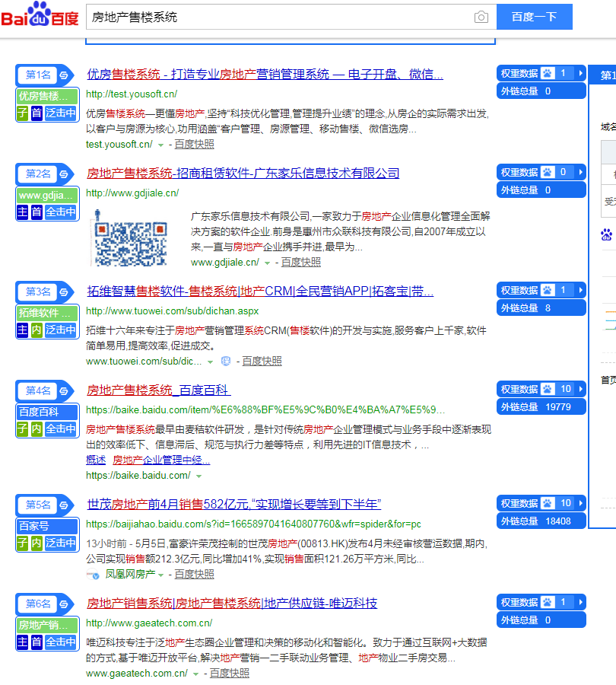Click 泛击中 tag under 第1名
The image size is (616, 685).
[x=60, y=113]
